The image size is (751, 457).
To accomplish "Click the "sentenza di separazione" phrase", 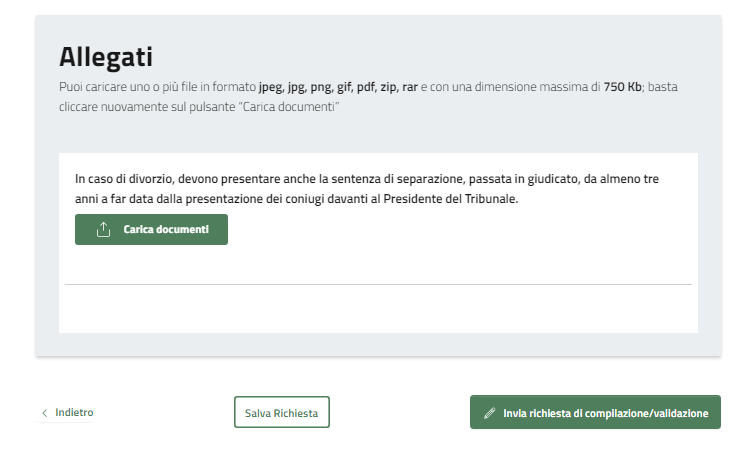I will 400,179.
